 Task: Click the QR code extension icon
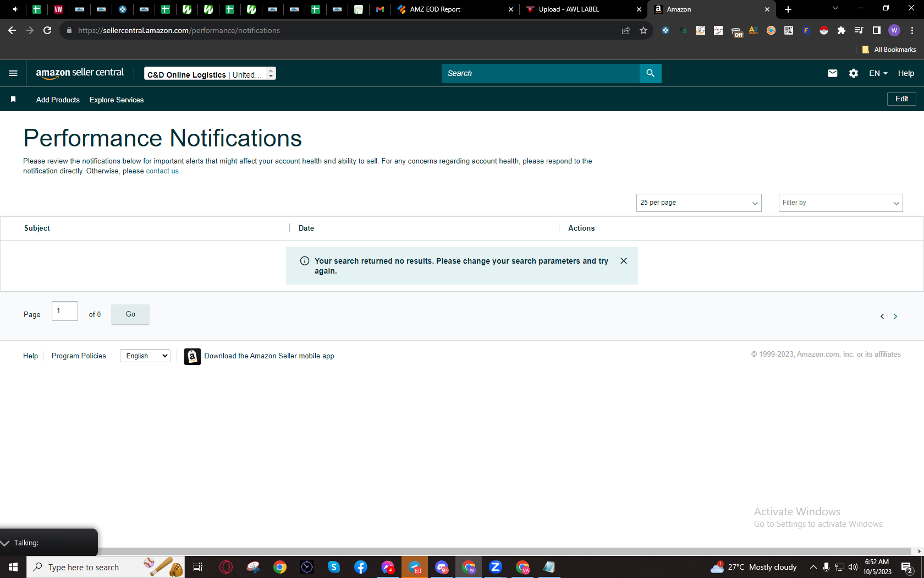click(x=789, y=30)
